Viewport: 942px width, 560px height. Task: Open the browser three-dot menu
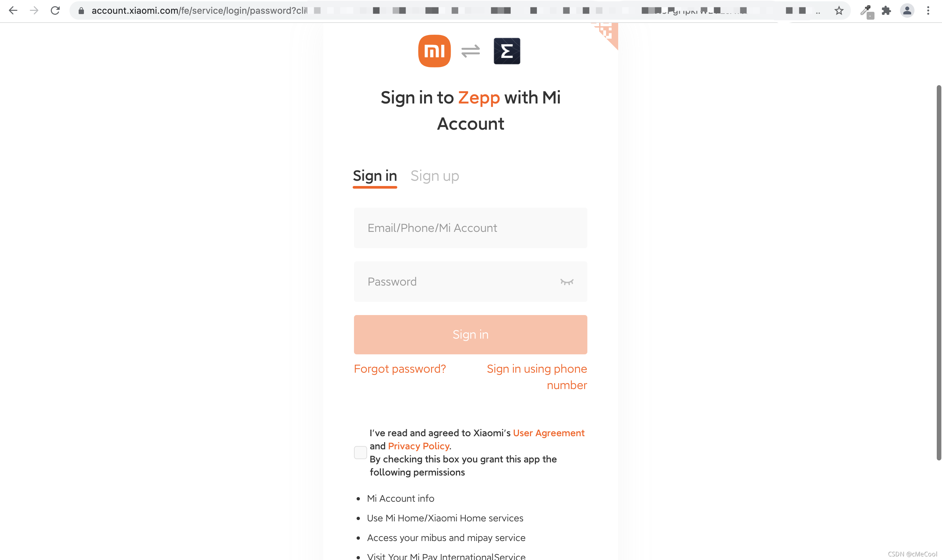point(928,10)
